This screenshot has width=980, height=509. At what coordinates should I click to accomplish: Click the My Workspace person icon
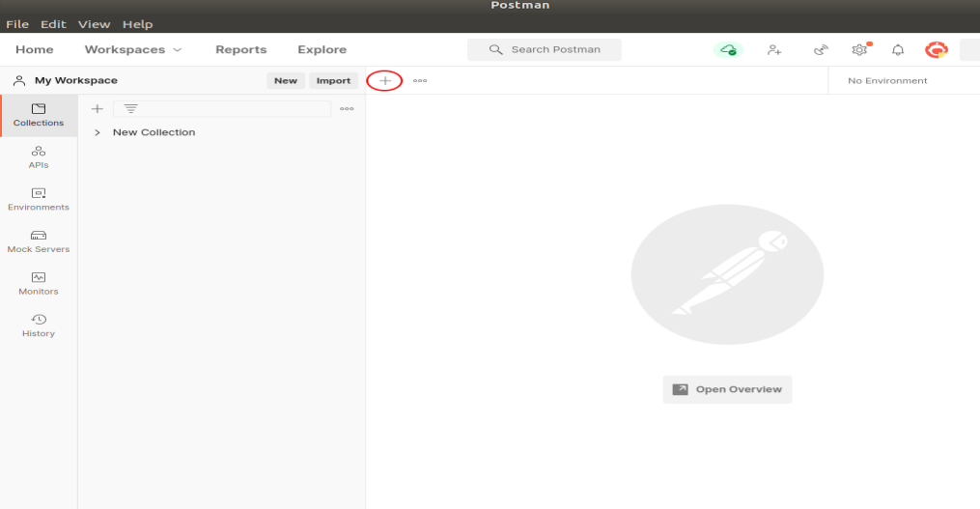[19, 81]
